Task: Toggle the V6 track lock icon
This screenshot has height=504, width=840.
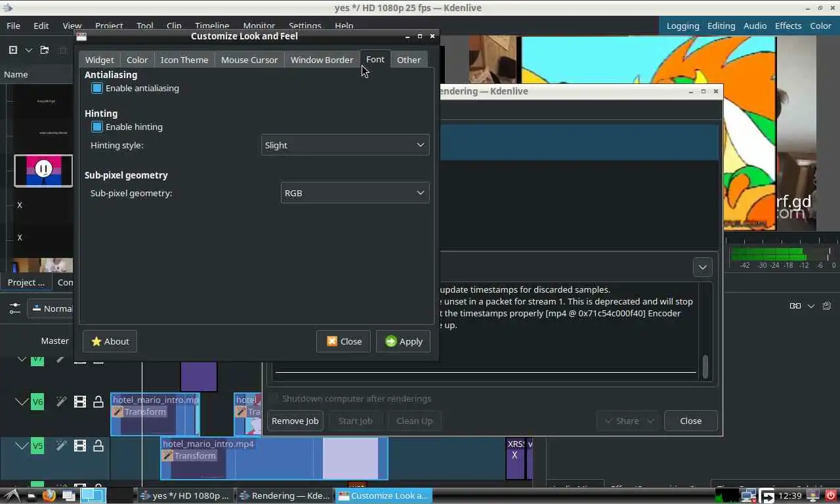Action: click(x=98, y=402)
